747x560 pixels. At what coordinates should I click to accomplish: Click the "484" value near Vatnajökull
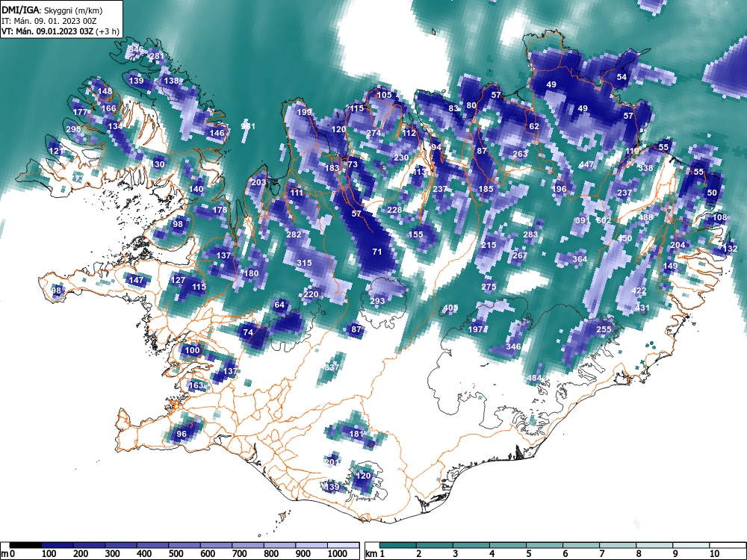coord(534,378)
